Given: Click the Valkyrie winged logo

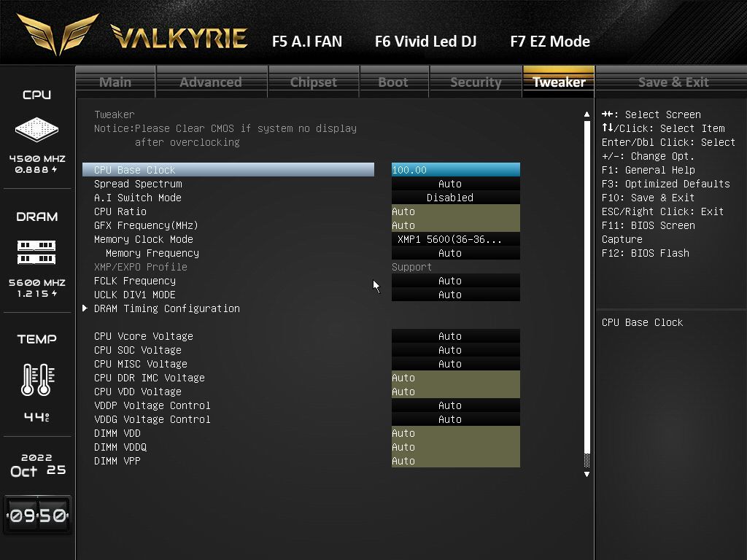Looking at the screenshot, I should tap(58, 34).
